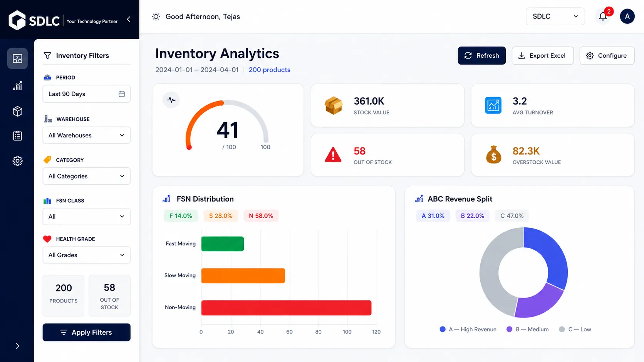Click the Warehouse label icon

tap(48, 119)
